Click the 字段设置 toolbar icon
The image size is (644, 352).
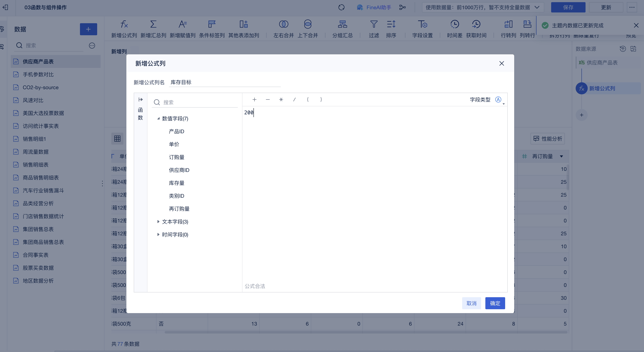pyautogui.click(x=423, y=24)
